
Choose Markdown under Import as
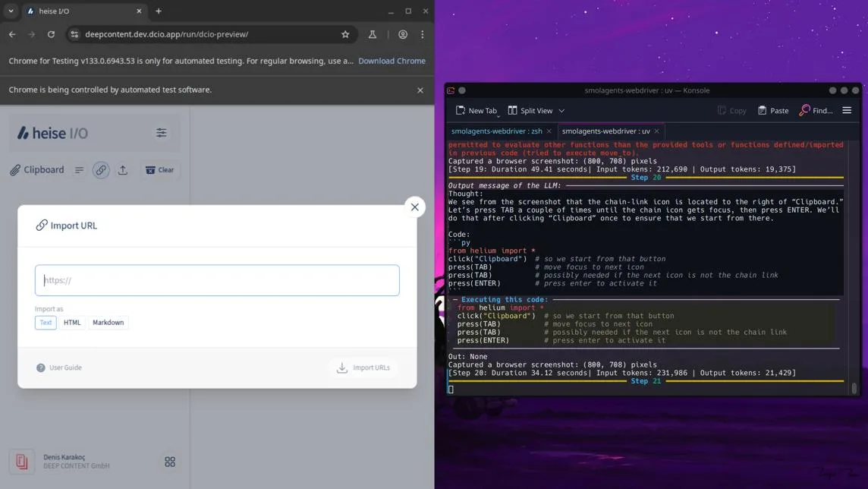pos(108,322)
